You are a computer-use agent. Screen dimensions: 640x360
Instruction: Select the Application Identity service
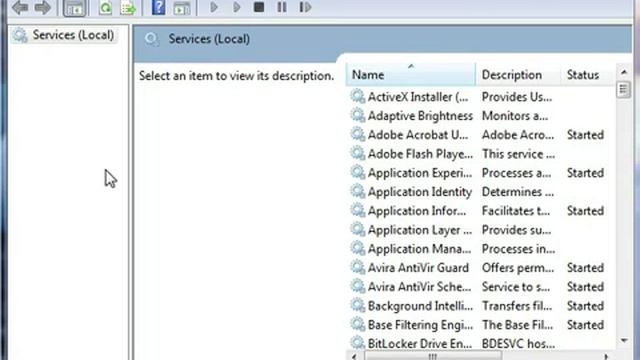point(420,192)
